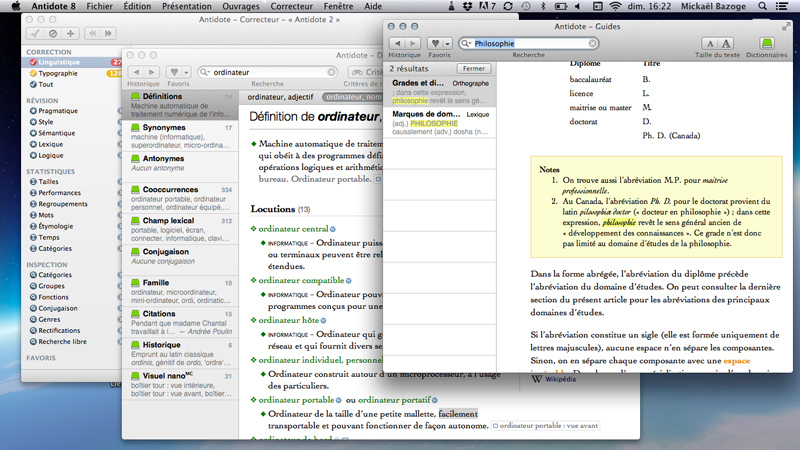The height and width of the screenshot is (450, 800).
Task: Open the Favoris dropdown arrow in dictionary window
Action: pos(186,72)
